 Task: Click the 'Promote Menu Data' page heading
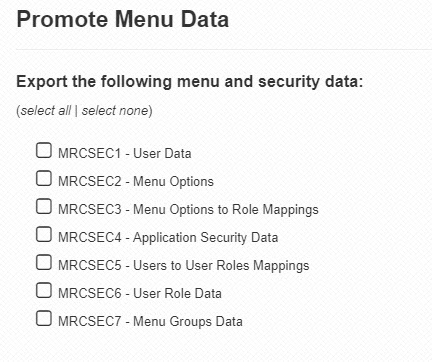pyautogui.click(x=123, y=19)
